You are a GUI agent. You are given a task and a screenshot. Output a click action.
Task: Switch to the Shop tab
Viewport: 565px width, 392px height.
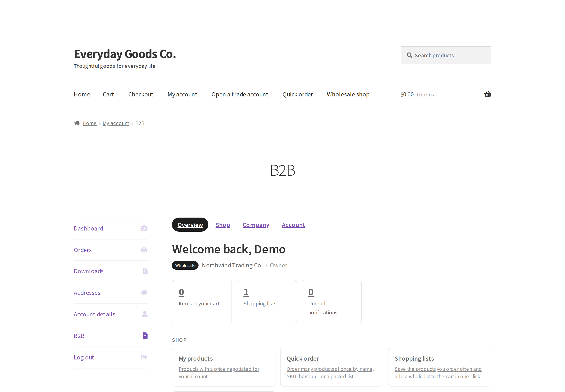click(223, 225)
